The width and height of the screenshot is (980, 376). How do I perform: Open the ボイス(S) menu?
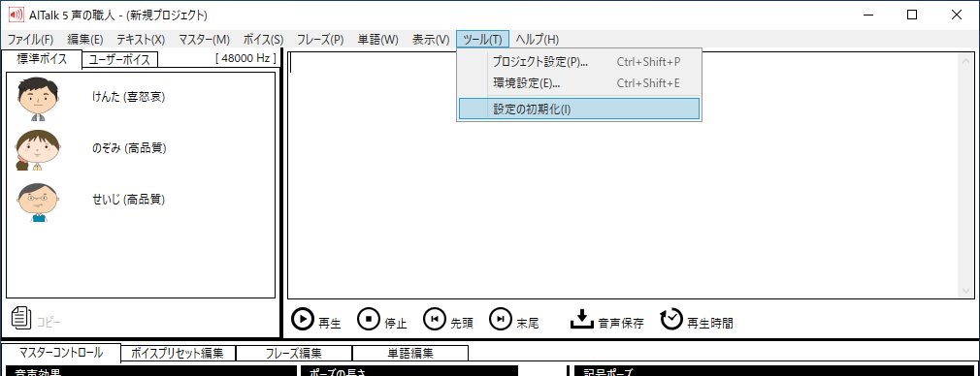[x=263, y=40]
